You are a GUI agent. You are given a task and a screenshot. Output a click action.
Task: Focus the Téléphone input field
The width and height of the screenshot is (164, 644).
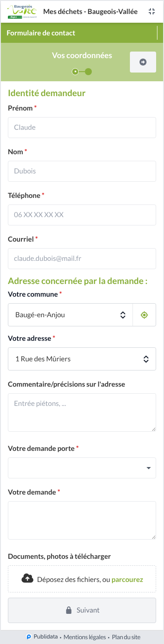point(82,215)
